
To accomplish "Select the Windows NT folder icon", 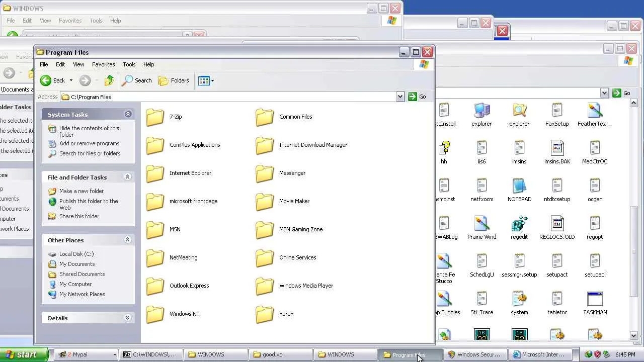I will coord(155,314).
